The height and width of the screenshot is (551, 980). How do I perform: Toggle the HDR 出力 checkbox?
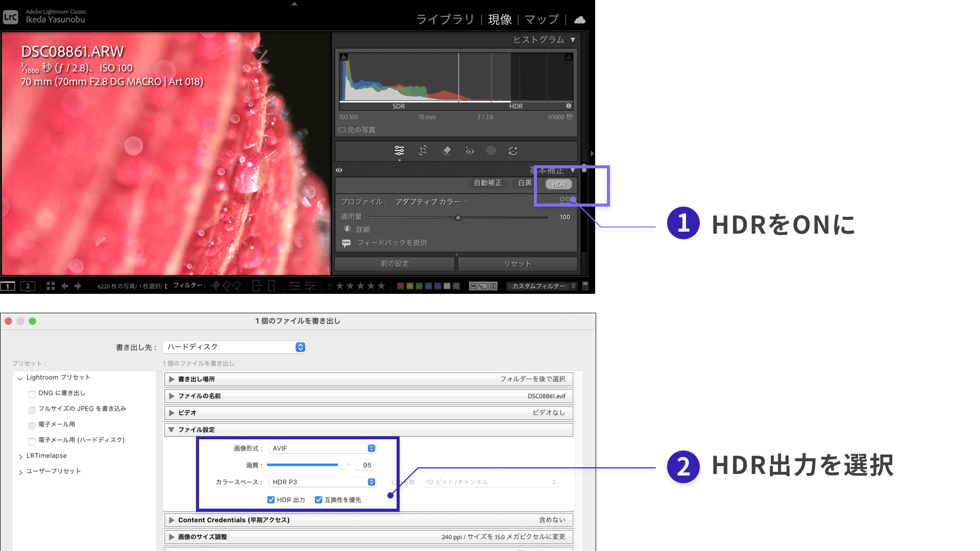(x=271, y=500)
